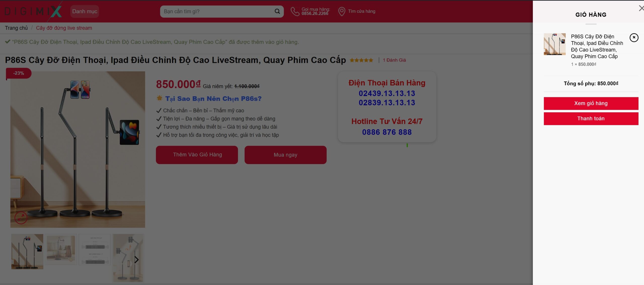Click the 1.100.000₫ list price
The image size is (644, 285).
click(247, 86)
